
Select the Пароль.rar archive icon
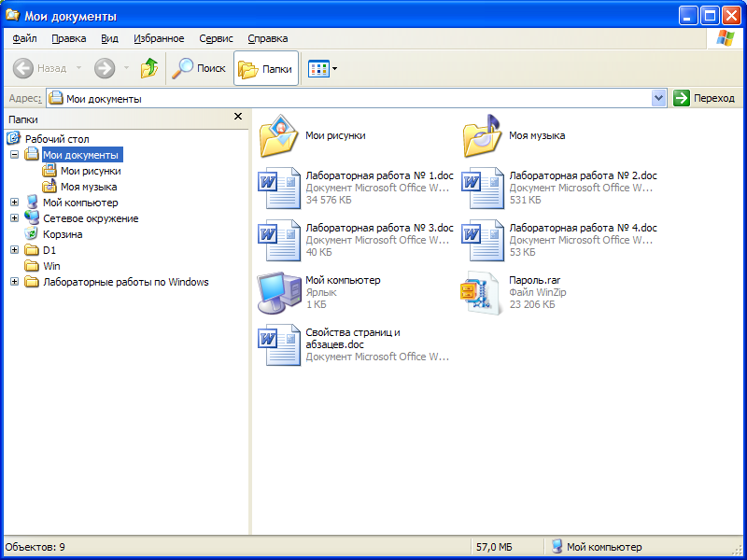coord(482,293)
